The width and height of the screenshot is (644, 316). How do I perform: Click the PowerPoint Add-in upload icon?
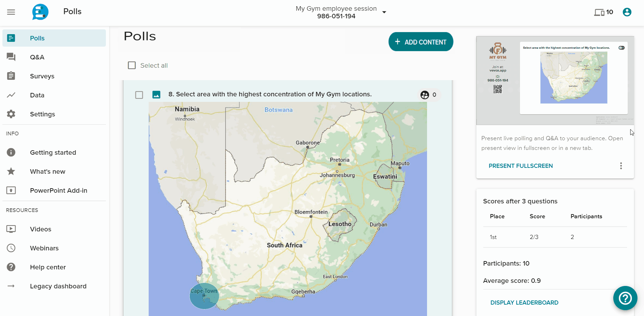pos(11,190)
